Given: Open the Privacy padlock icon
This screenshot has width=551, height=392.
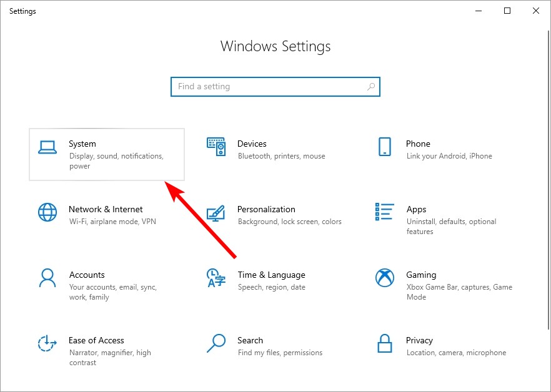Looking at the screenshot, I should 384,343.
